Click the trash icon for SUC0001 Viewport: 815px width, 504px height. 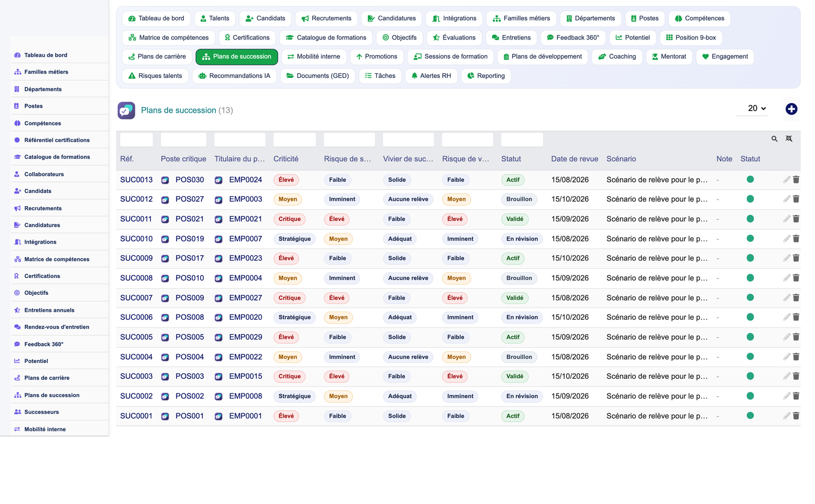[796, 416]
